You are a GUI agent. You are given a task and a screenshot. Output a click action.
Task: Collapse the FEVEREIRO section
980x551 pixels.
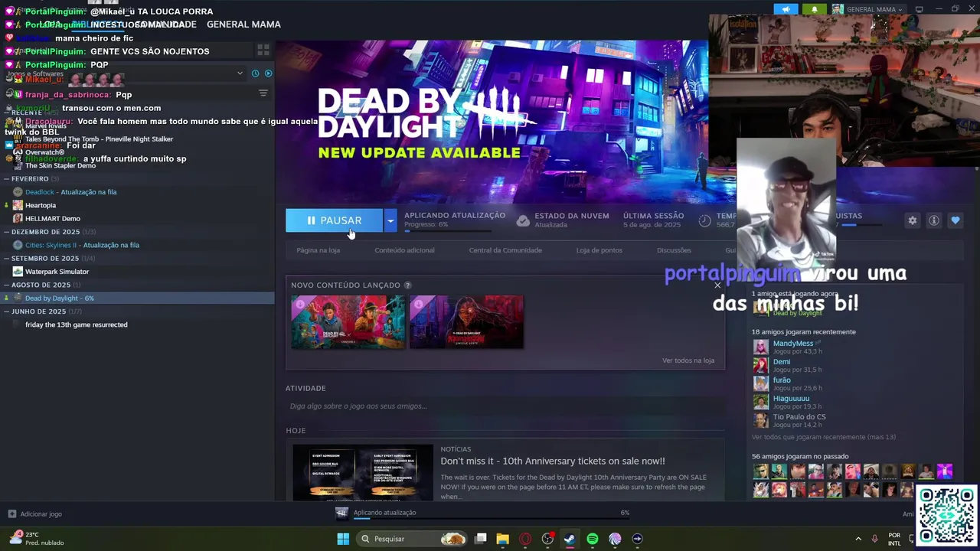click(30, 178)
